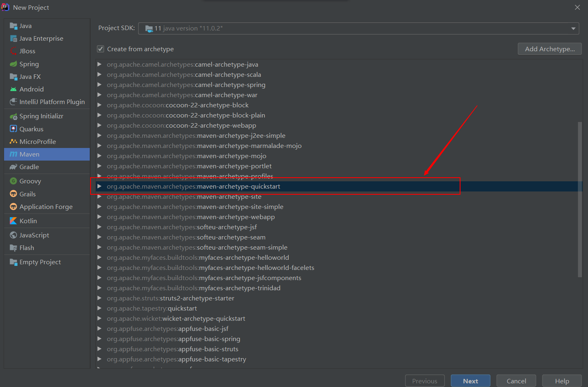This screenshot has height=387, width=588.
Task: Select the Android robot icon
Action: [x=13, y=89]
